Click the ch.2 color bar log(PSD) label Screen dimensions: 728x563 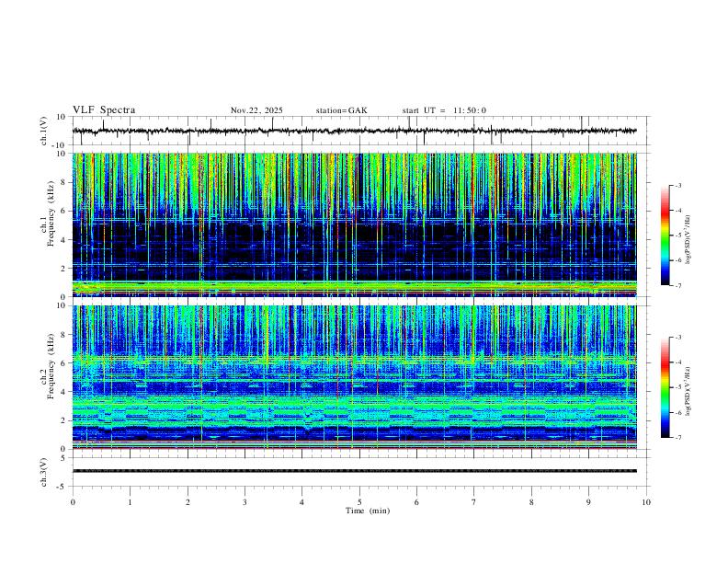(688, 391)
